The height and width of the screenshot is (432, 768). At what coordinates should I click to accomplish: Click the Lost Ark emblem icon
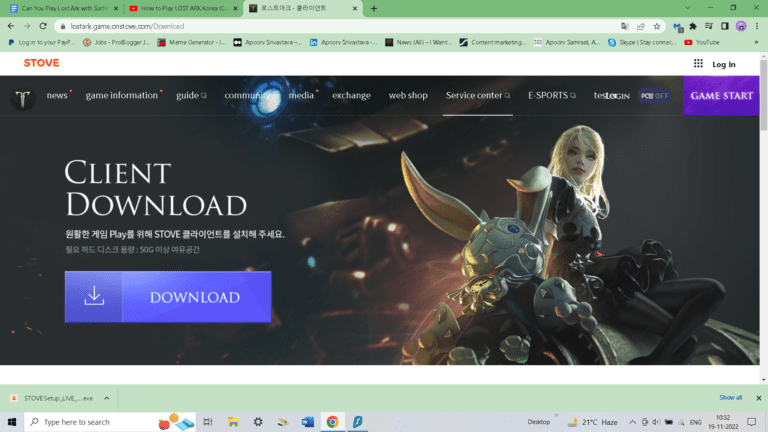point(23,98)
